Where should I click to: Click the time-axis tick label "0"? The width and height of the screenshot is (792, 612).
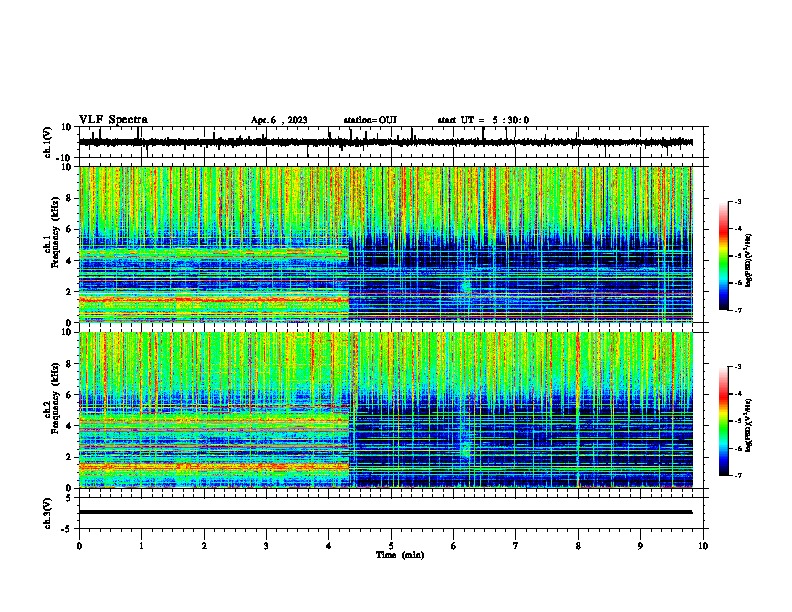point(79,546)
